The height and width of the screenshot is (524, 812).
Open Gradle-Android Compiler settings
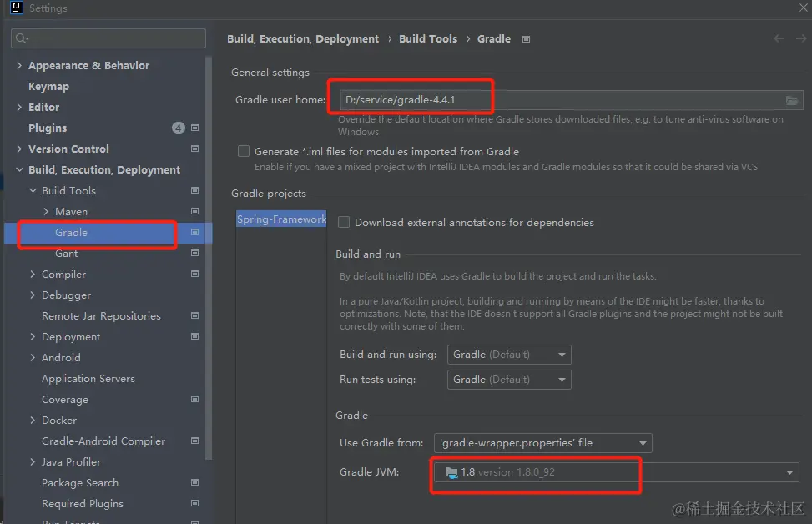[103, 441]
